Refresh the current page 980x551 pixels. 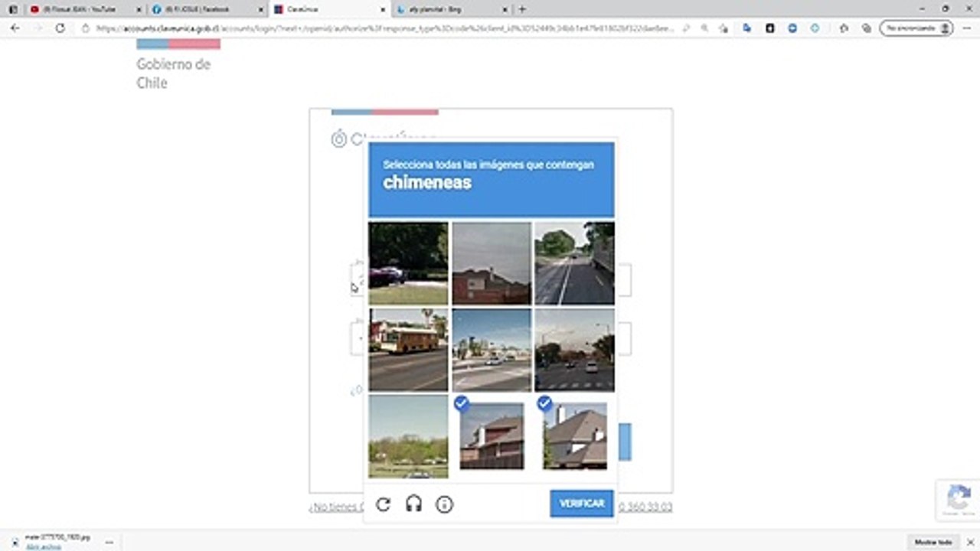tap(60, 28)
